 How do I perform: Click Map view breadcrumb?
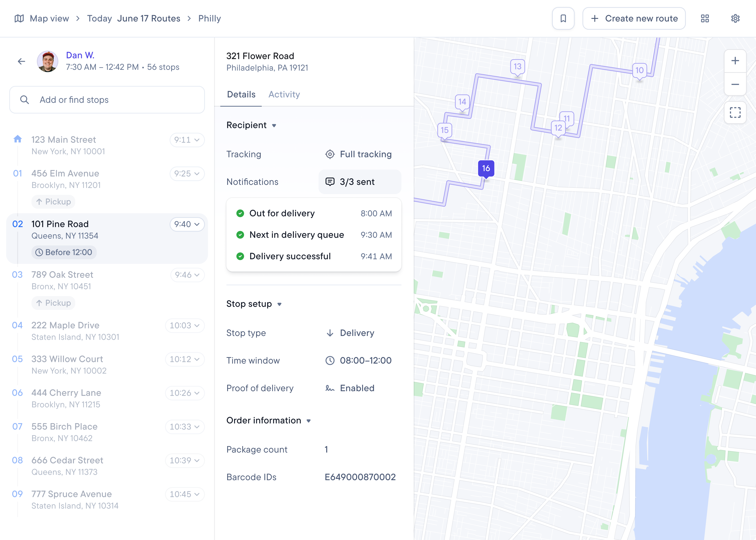click(49, 19)
